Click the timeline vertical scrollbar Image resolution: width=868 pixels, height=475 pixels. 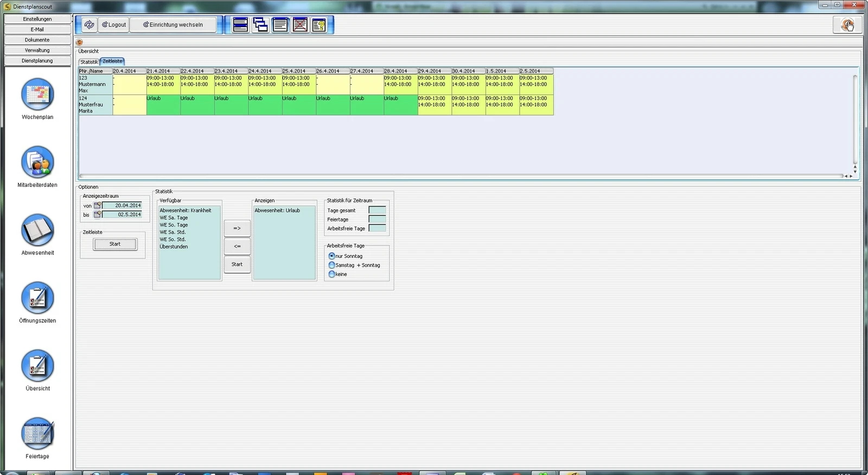pyautogui.click(x=855, y=119)
